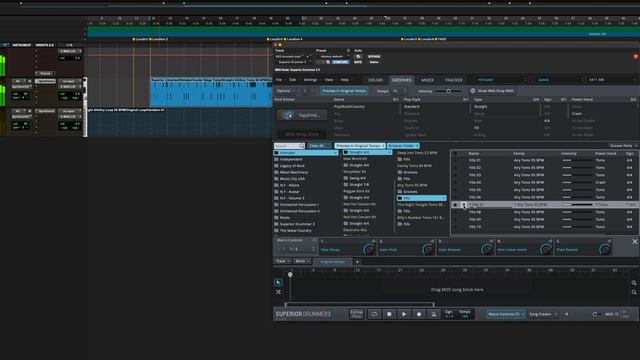Click the fourth macro control knob

[x=546, y=249]
